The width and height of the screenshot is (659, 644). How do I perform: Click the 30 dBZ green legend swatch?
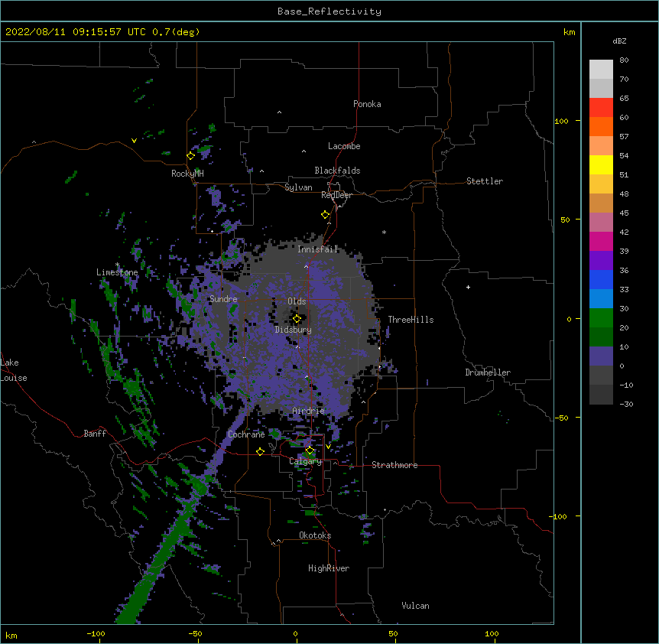click(601, 317)
